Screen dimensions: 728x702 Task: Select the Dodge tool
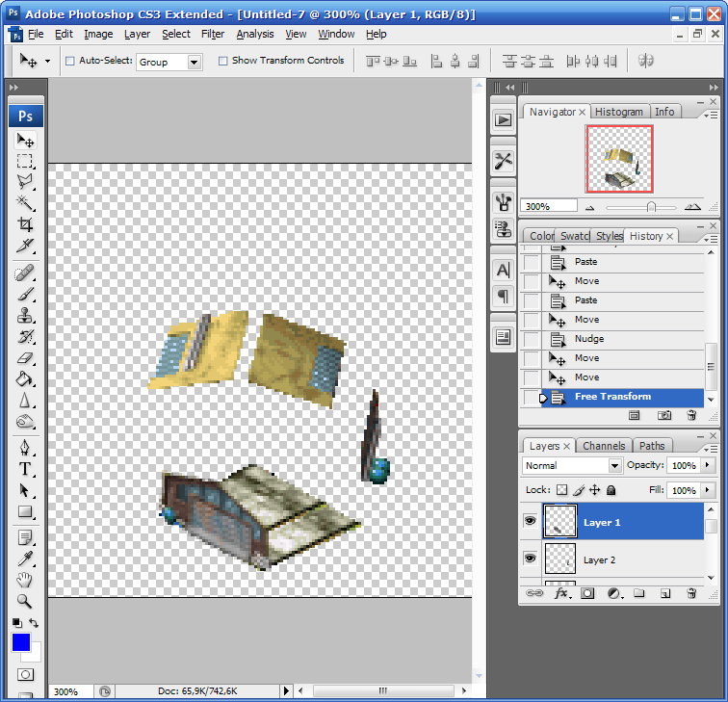tap(25, 422)
